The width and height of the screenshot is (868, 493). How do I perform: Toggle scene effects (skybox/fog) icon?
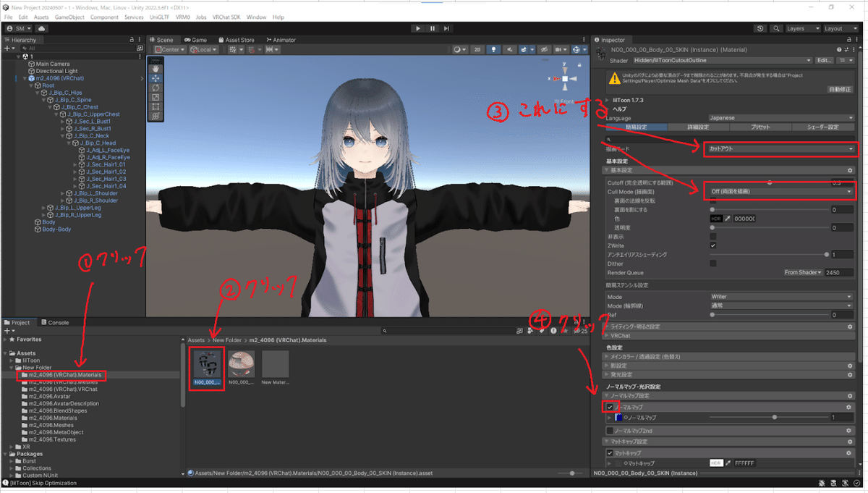(x=525, y=50)
